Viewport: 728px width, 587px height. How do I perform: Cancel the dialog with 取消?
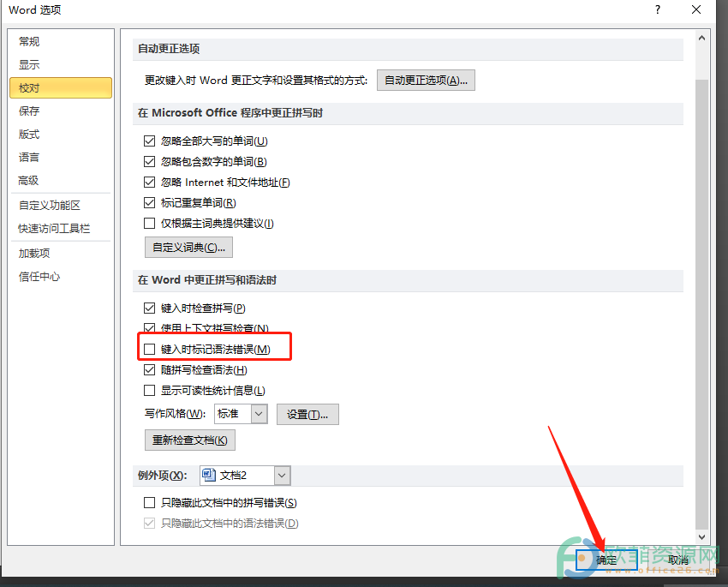click(x=677, y=560)
